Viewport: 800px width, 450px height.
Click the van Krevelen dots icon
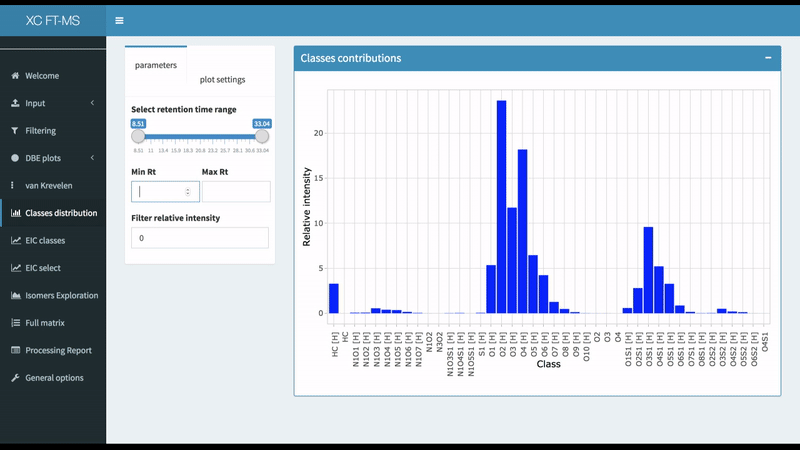tap(15, 186)
